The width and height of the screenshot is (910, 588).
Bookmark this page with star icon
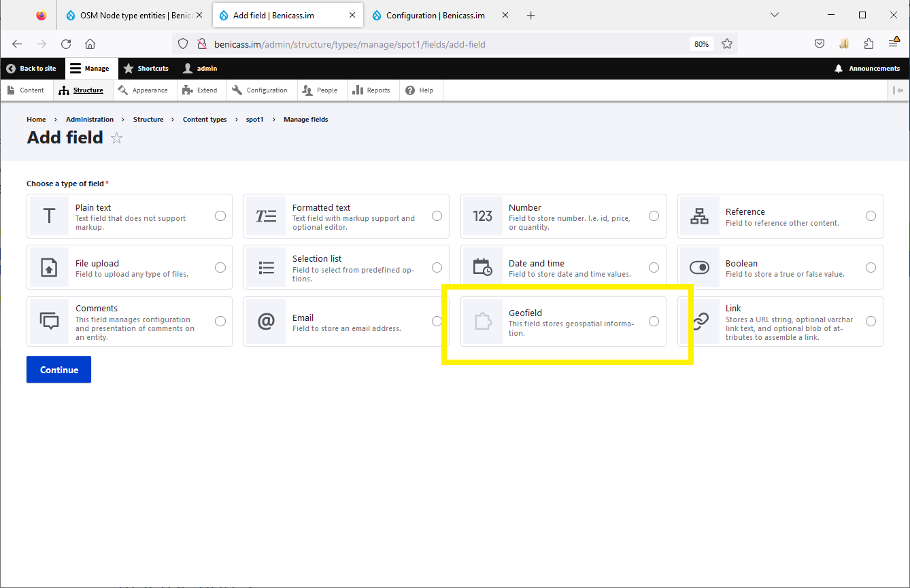pos(727,44)
